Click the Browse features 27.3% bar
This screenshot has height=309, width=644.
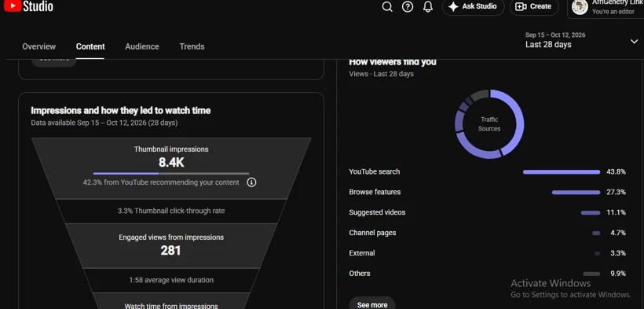(x=576, y=192)
